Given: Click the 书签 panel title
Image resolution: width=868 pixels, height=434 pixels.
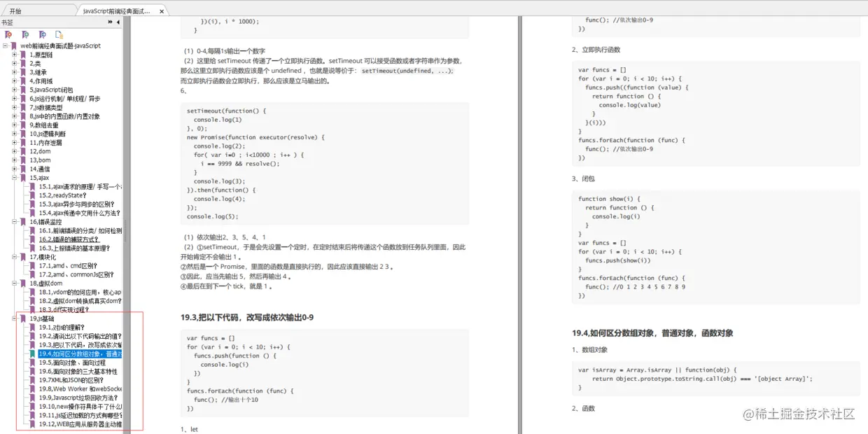Looking at the screenshot, I should coord(7,22).
